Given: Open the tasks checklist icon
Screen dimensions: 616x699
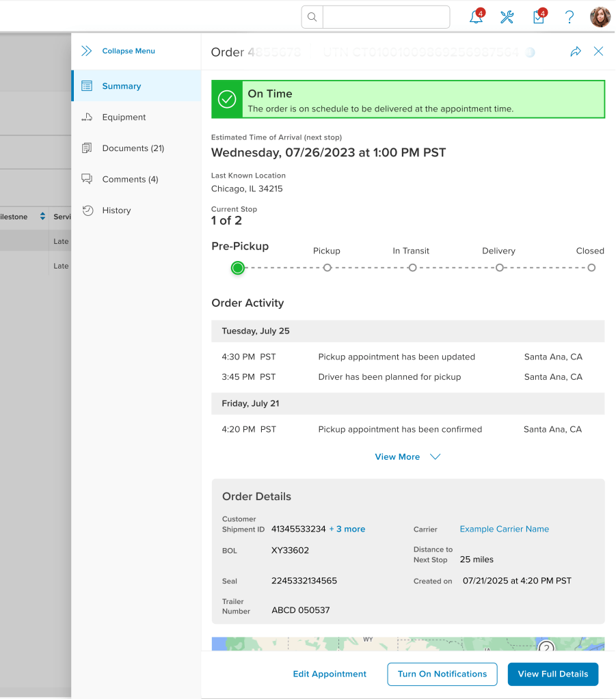Looking at the screenshot, I should pyautogui.click(x=539, y=18).
